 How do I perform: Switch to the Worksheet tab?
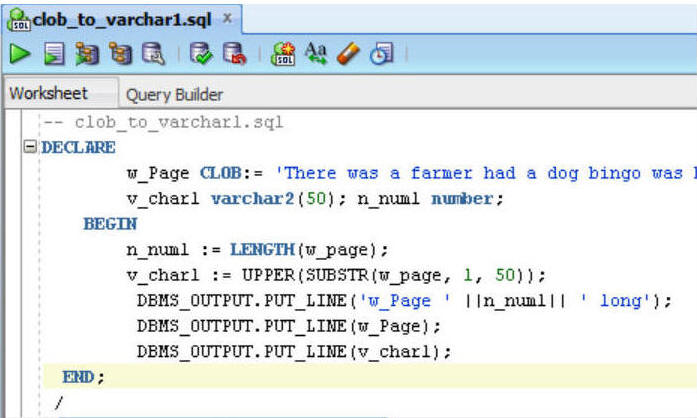point(49,94)
